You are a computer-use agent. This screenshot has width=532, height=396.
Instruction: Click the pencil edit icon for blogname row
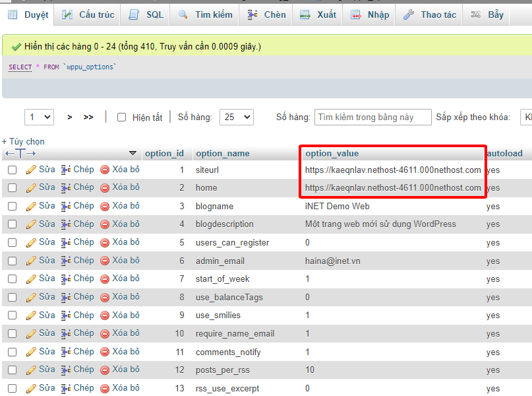pos(31,206)
